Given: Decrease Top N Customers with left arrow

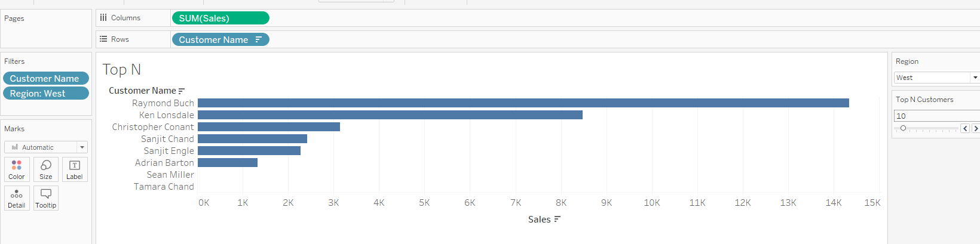Looking at the screenshot, I should click(x=964, y=128).
